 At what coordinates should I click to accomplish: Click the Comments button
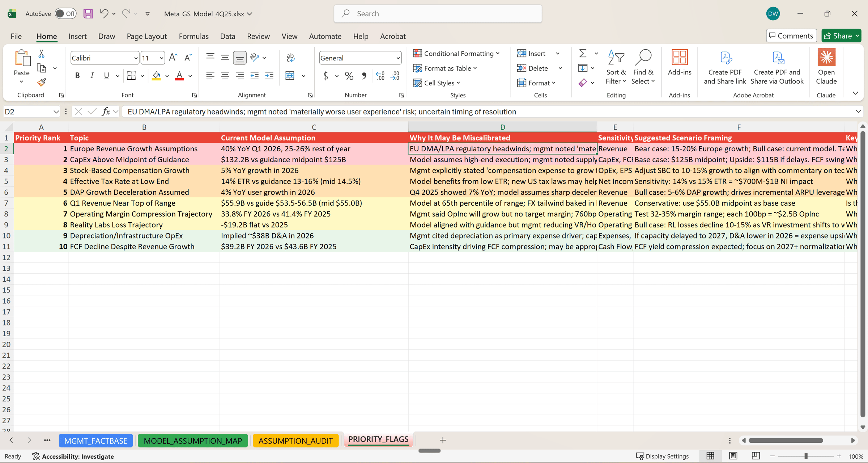click(x=791, y=36)
